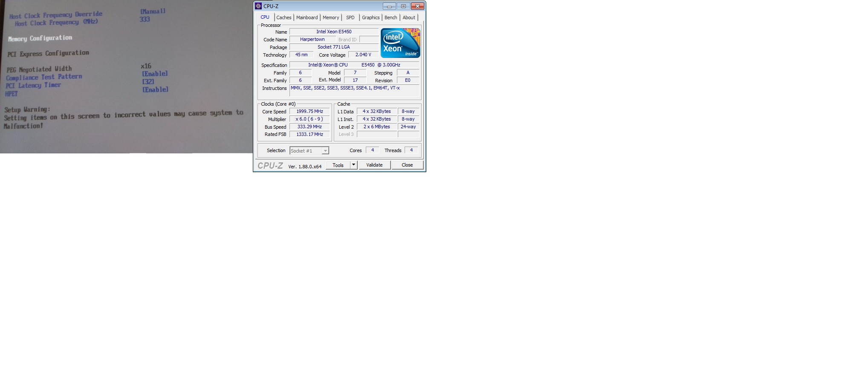
Task: Click the Threads count value
Action: 411,150
